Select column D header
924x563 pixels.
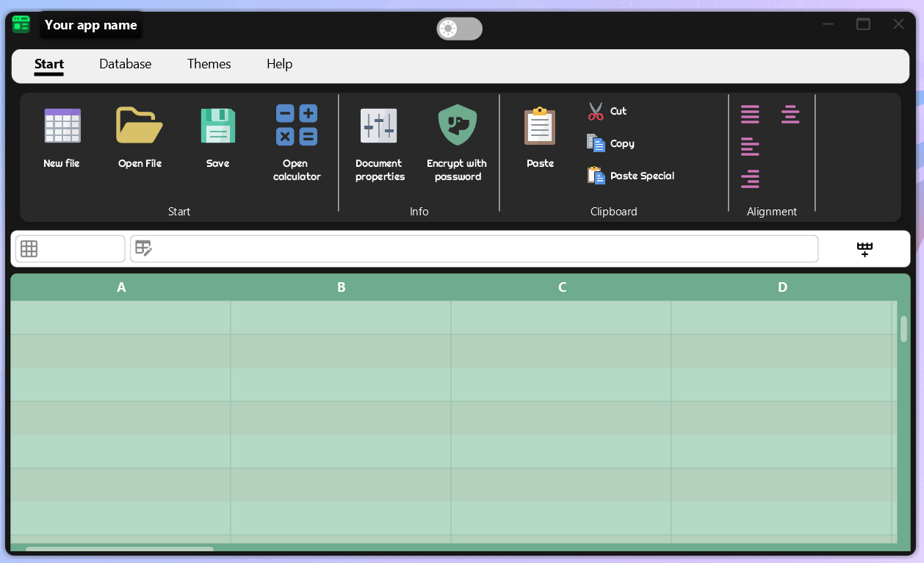click(782, 287)
